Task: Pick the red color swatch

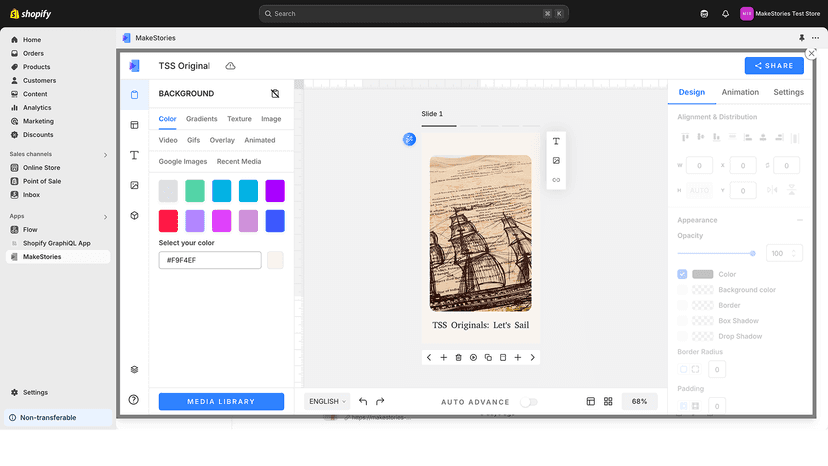Action: pos(168,221)
